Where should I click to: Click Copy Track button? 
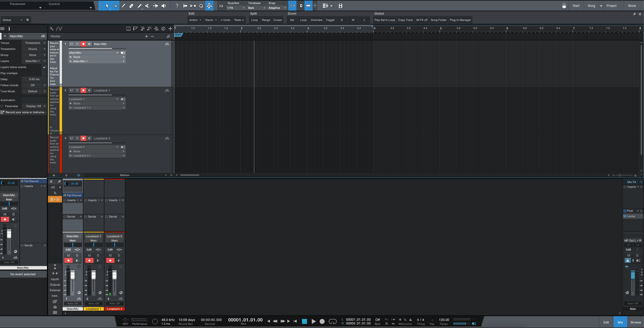pyautogui.click(x=405, y=20)
